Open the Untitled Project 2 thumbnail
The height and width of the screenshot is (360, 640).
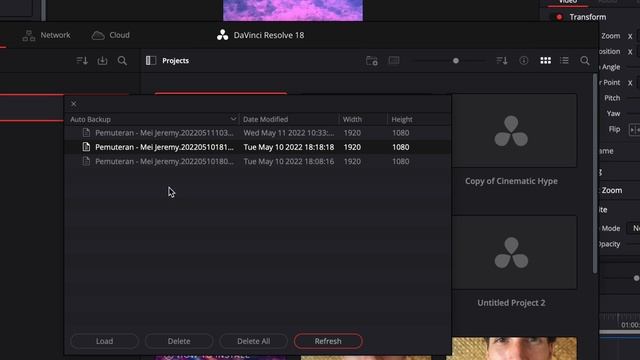pyautogui.click(x=514, y=253)
